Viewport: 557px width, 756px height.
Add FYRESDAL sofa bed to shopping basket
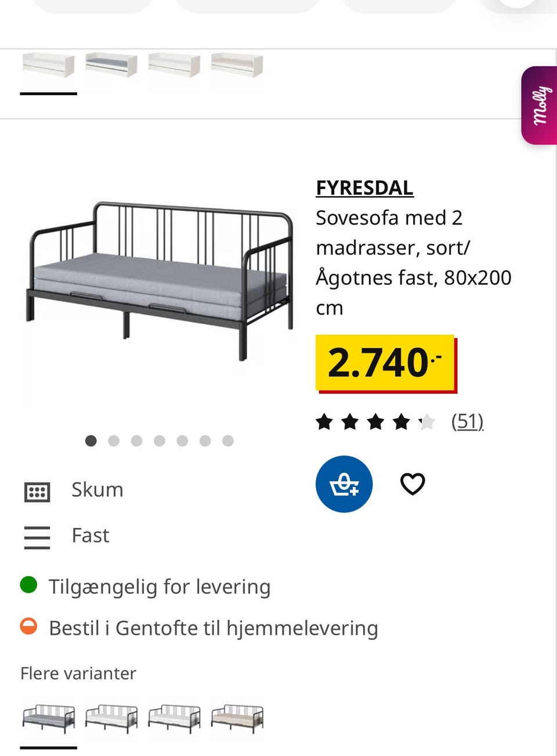point(344,484)
